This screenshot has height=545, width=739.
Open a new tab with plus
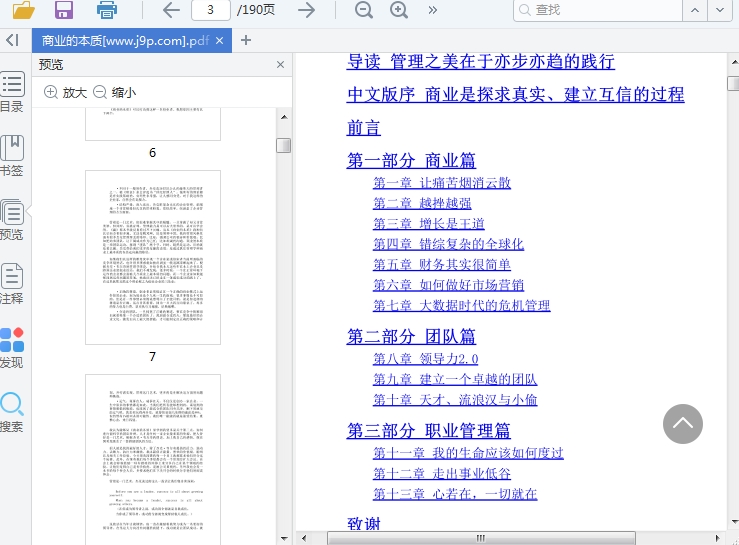coord(246,41)
